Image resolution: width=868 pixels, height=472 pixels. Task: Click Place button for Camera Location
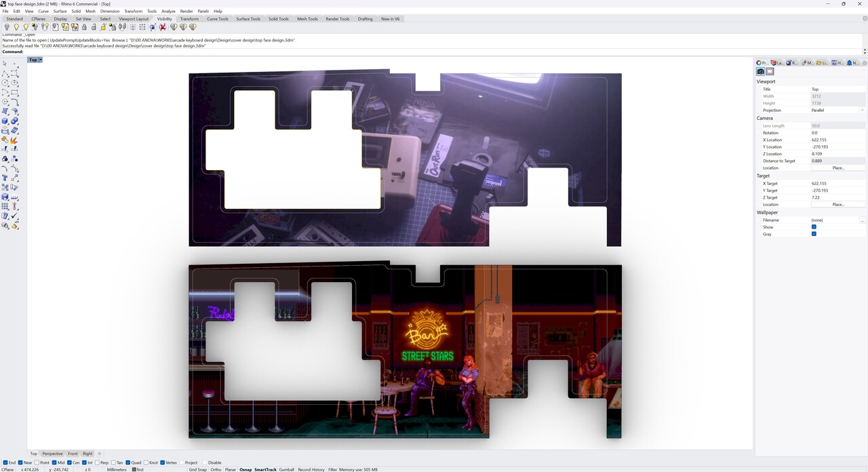click(838, 168)
